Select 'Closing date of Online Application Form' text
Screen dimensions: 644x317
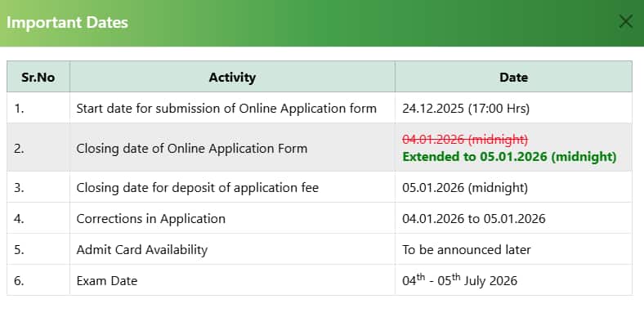(192, 148)
